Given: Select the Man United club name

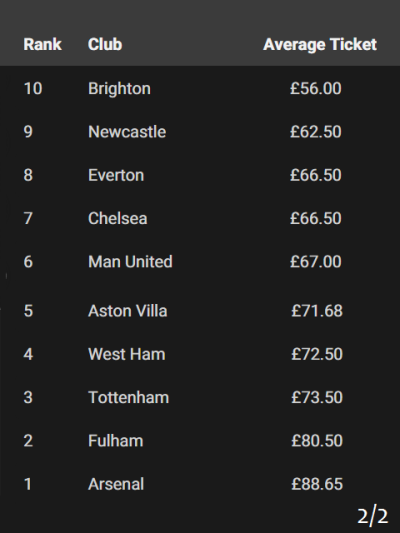Looking at the screenshot, I should click(x=130, y=262).
